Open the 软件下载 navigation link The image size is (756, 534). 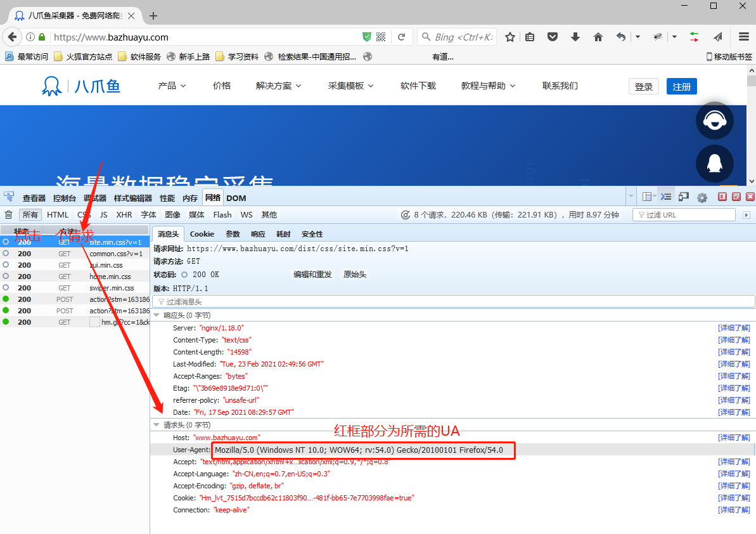pos(418,86)
